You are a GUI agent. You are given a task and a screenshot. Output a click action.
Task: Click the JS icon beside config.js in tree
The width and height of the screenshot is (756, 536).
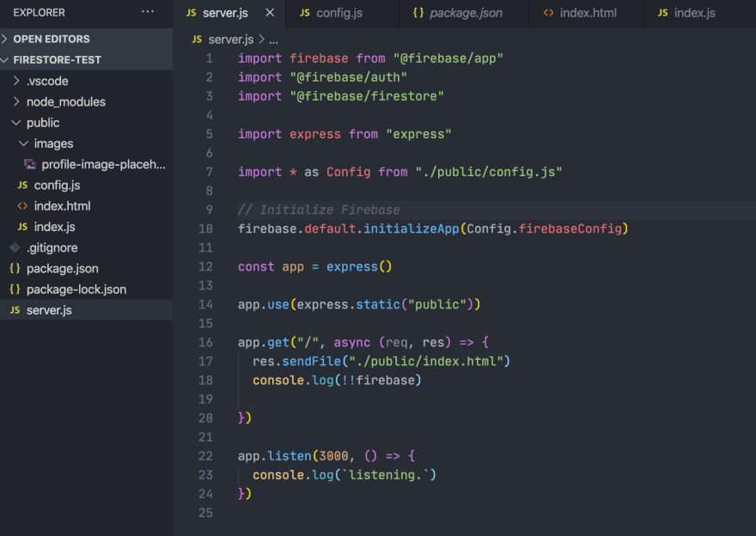pos(22,185)
